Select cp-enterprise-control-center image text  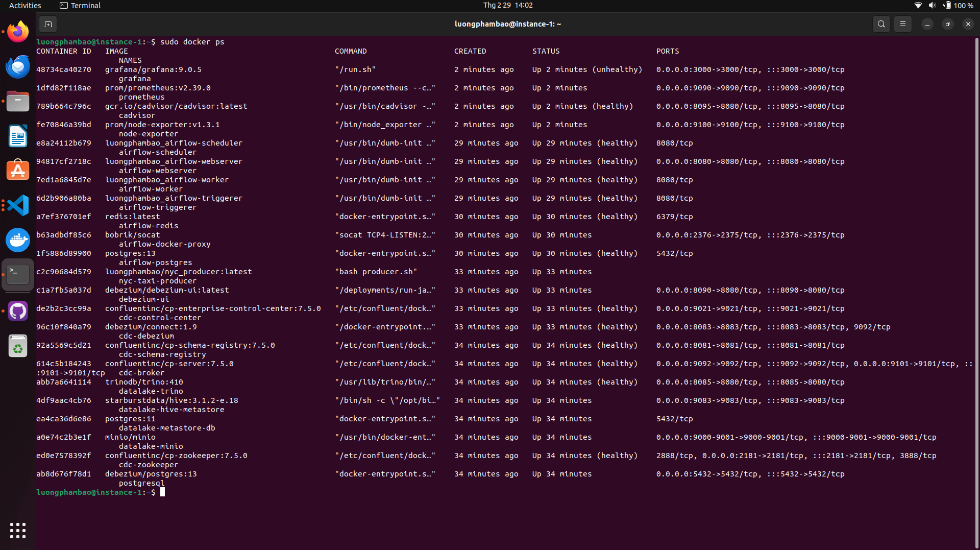213,308
